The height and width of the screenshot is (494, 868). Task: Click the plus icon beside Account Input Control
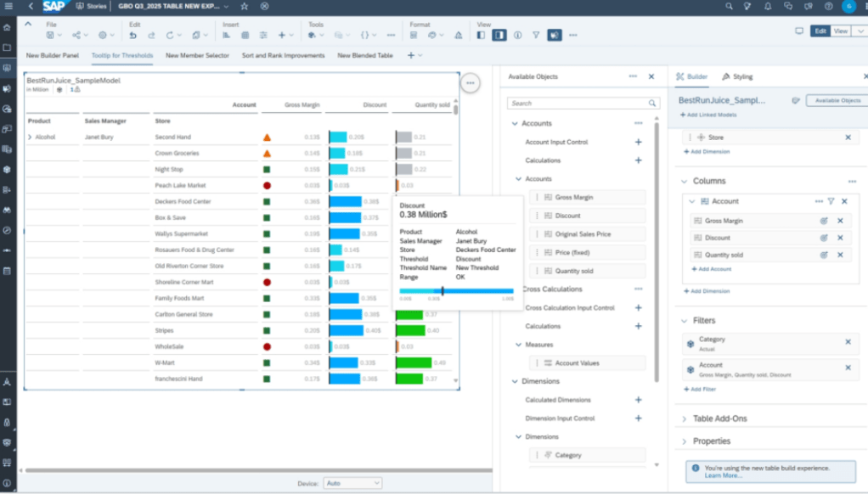point(639,142)
